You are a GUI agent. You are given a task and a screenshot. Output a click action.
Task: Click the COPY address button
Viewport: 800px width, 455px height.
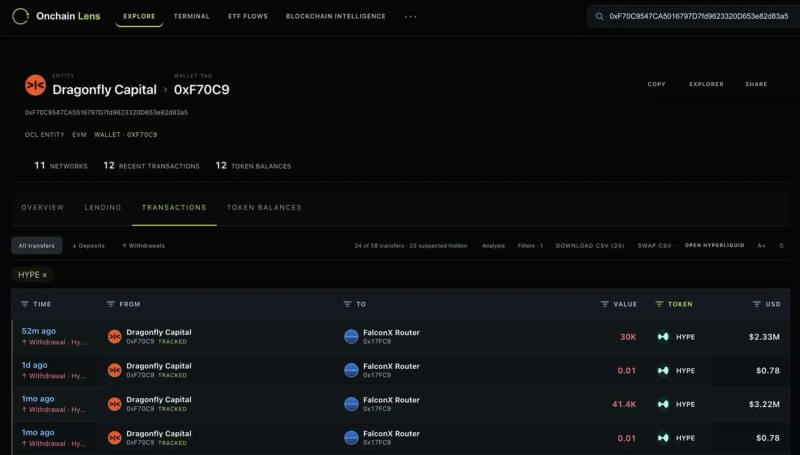(x=657, y=84)
